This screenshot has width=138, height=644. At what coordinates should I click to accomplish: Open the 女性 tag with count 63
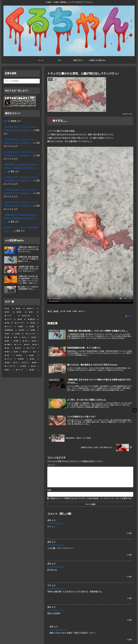tap(9, 308)
